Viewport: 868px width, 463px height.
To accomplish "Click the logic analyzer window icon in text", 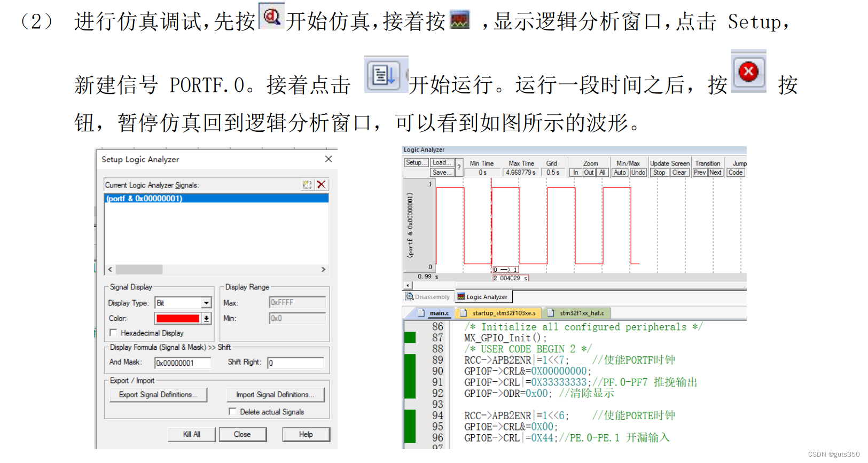I will (x=460, y=20).
